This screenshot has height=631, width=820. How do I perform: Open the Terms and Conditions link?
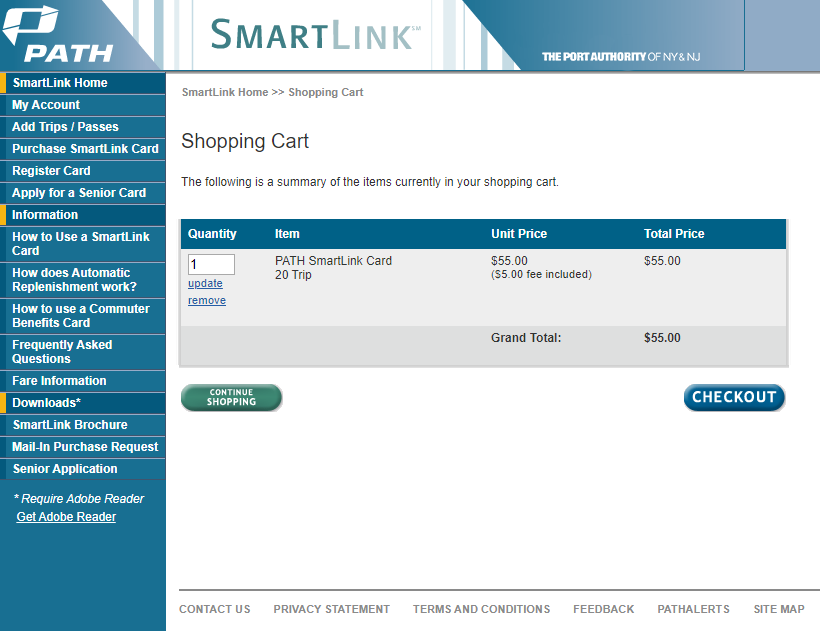[x=482, y=609]
